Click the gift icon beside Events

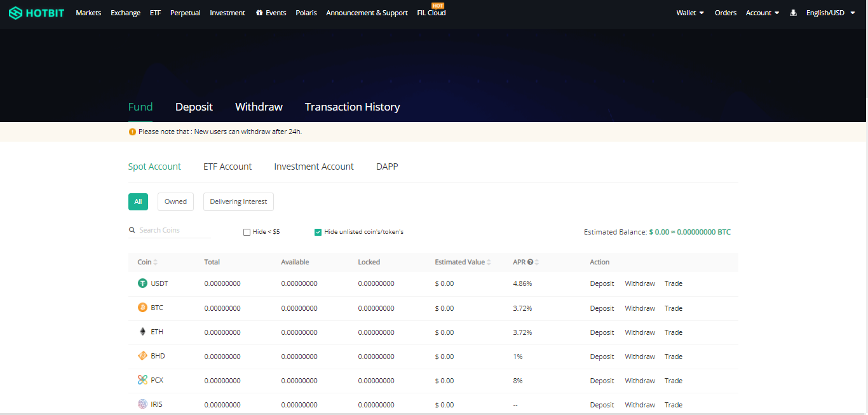[x=259, y=13]
